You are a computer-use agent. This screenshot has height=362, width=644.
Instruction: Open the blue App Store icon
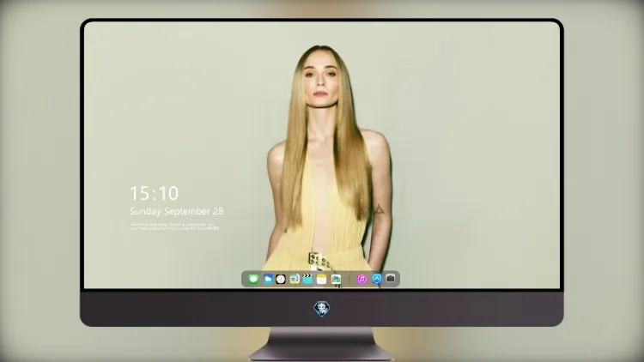pos(377,279)
